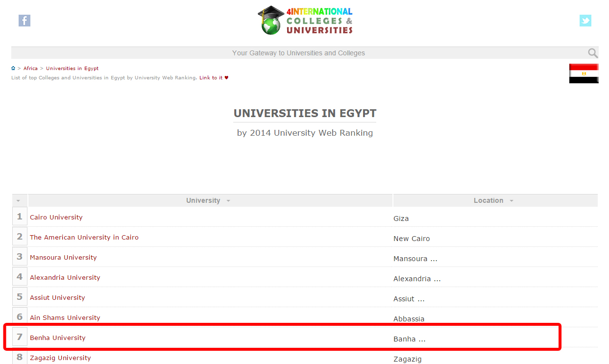Click the Link to it link
609x364 pixels.
211,78
